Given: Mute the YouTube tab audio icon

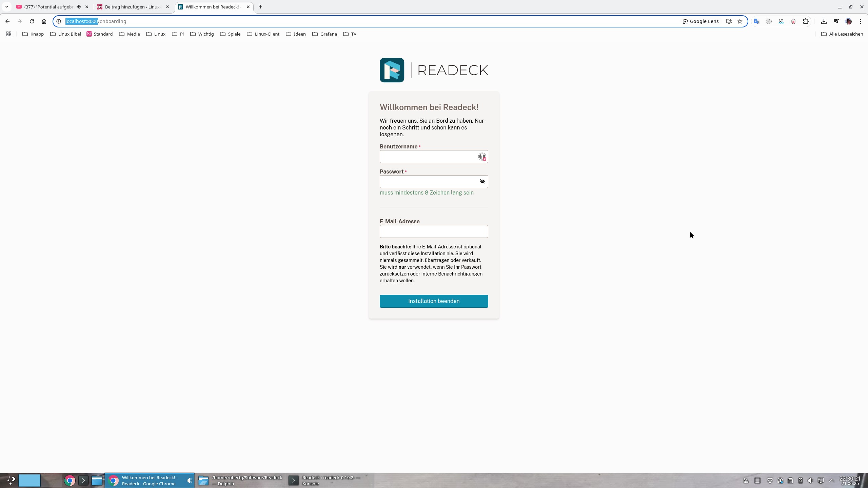Looking at the screenshot, I should pos(79,7).
